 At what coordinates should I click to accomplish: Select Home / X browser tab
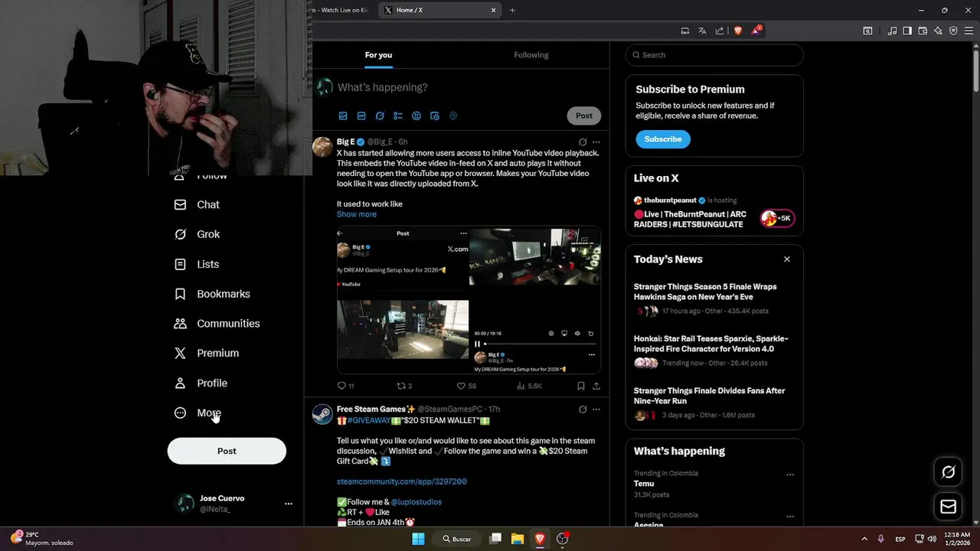click(441, 10)
